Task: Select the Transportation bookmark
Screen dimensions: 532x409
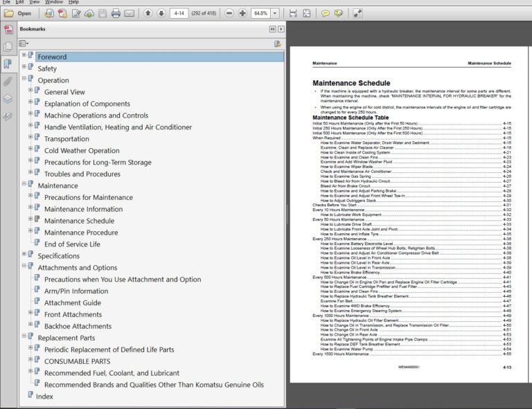Action: (66, 139)
